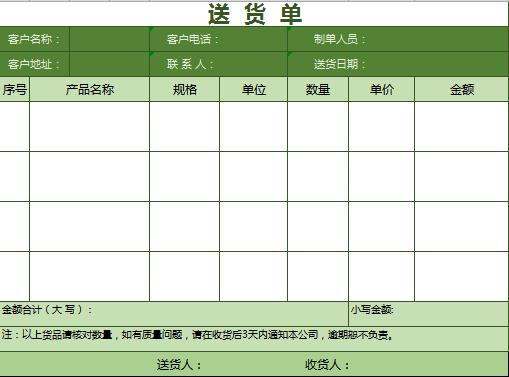Click the 产品名称 column header
509x377 pixels.
tap(89, 89)
